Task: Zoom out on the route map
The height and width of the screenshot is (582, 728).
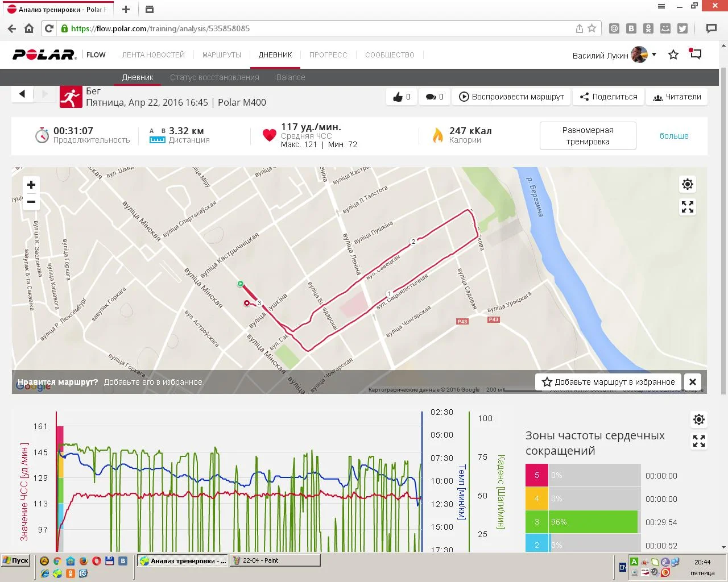Action: point(31,202)
